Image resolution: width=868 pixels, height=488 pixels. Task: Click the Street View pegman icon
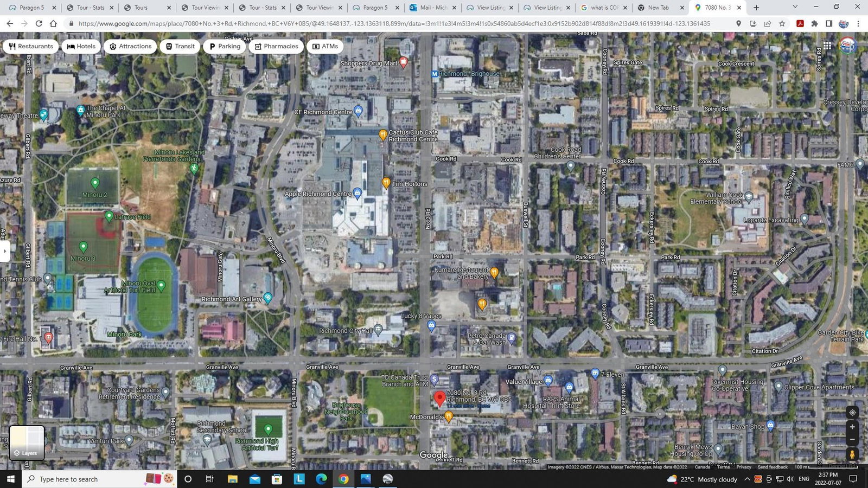[852, 454]
